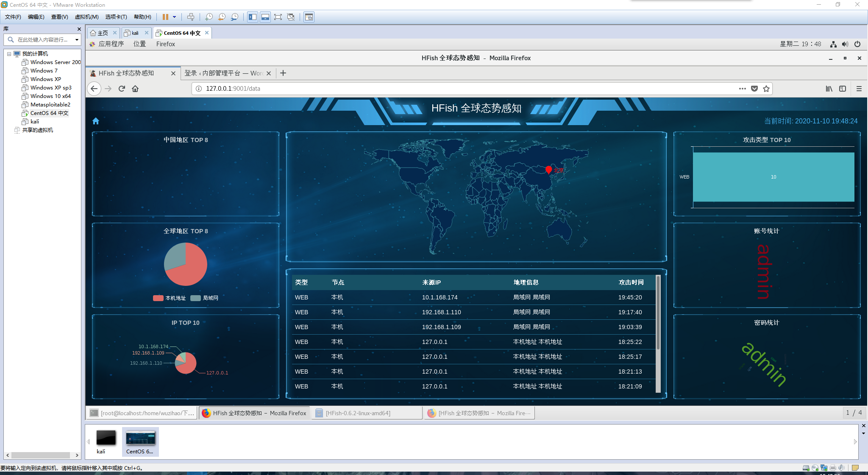Click the Firefox home button
Viewport: 868px width, 475px height.
tap(135, 89)
